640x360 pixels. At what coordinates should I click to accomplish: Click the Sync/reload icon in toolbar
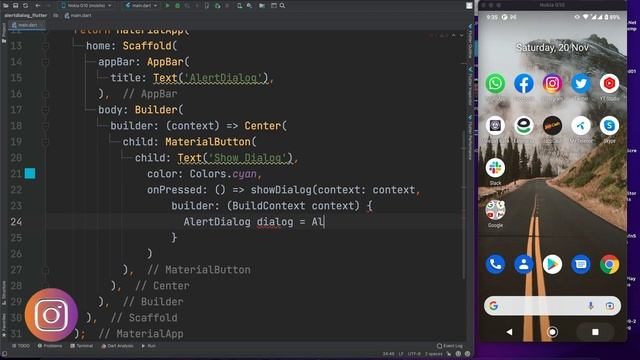coord(25,6)
